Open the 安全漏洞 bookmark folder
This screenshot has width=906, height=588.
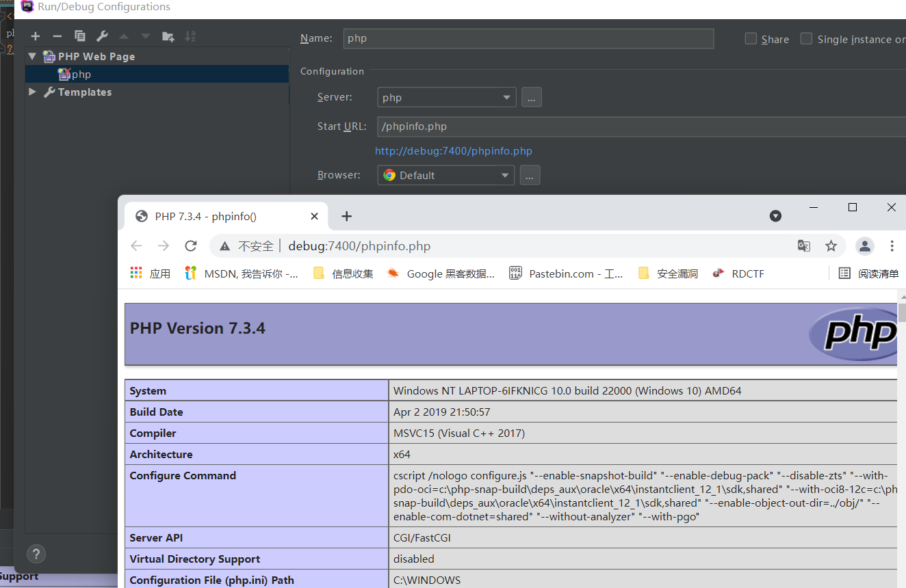click(x=667, y=273)
